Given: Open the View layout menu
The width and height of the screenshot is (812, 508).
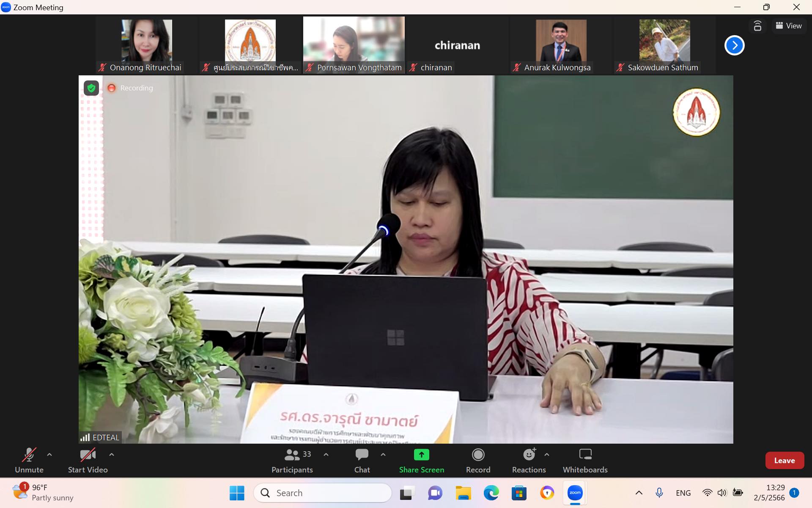Looking at the screenshot, I should [788, 26].
